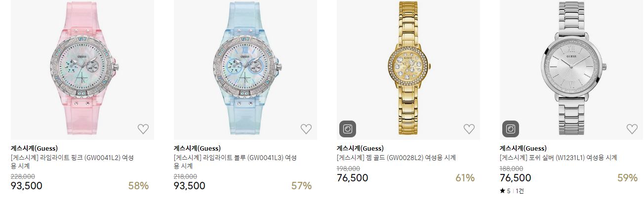644x207 pixels.
Task: Click the star rating on the silver watch
Action: pyautogui.click(x=505, y=191)
